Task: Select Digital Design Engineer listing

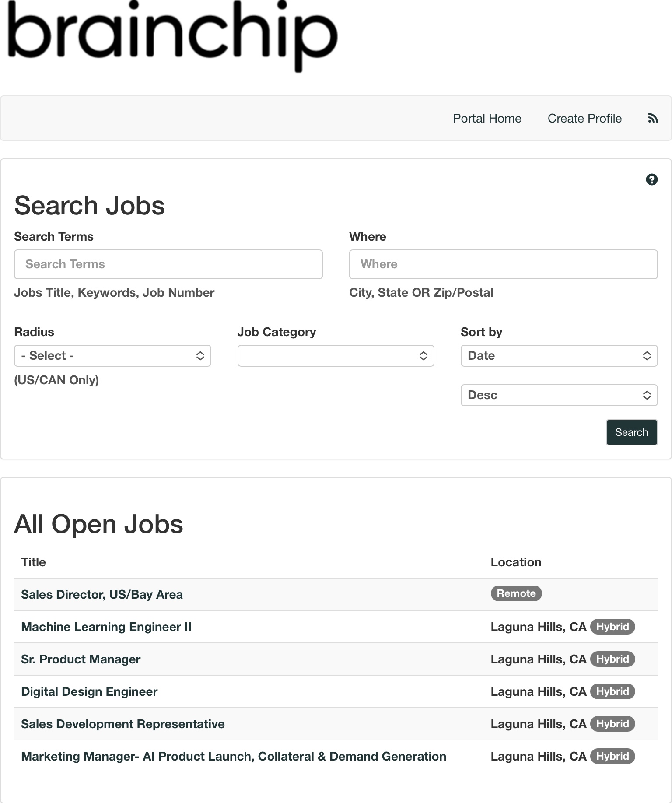Action: (x=89, y=691)
